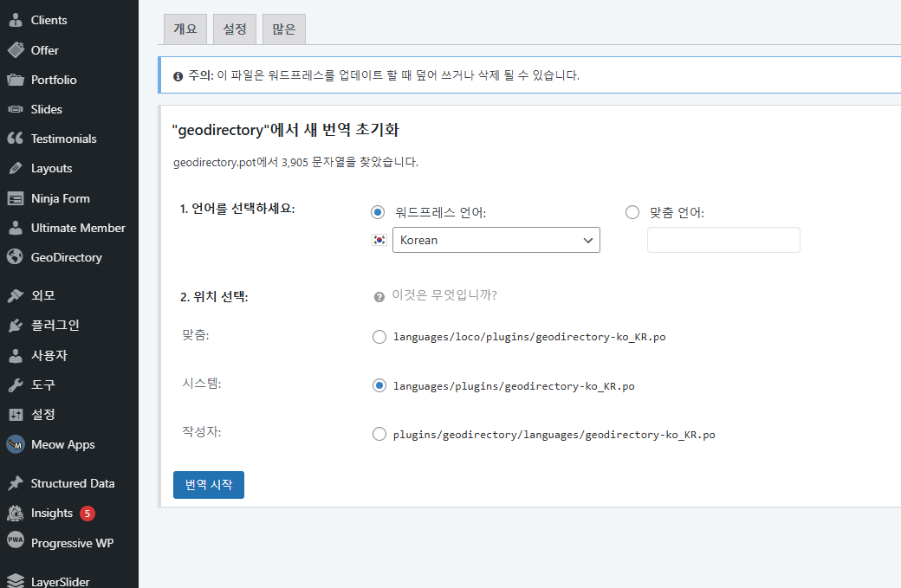Click the Korean flag icon
The width and height of the screenshot is (901, 588).
click(x=379, y=240)
